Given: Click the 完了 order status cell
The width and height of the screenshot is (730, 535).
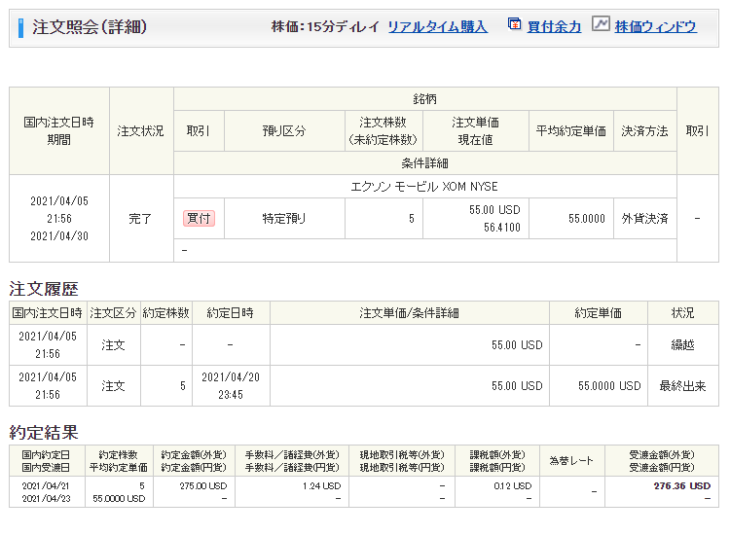Looking at the screenshot, I should coord(141,217).
